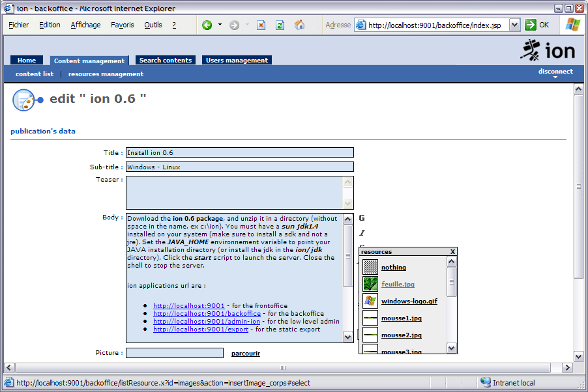
Task: Open the Affichage menu
Action: pos(85,25)
